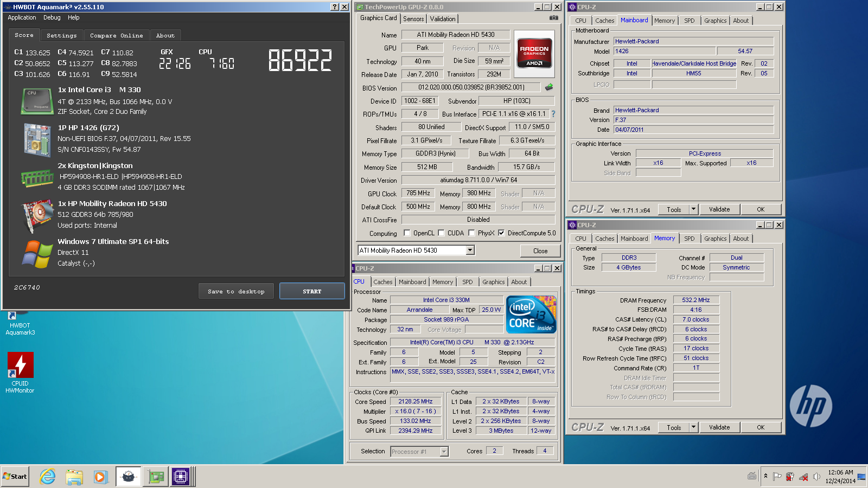Open CPUID HWMonitor desktop shortcut
868x488 pixels.
coord(20,373)
